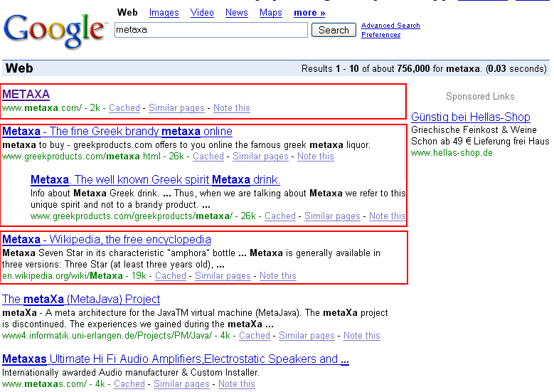This screenshot has width=554, height=392.
Task: Open 'Metaxas Ultimate Hi Fi Audio Amplifiers' result
Action: point(176,359)
